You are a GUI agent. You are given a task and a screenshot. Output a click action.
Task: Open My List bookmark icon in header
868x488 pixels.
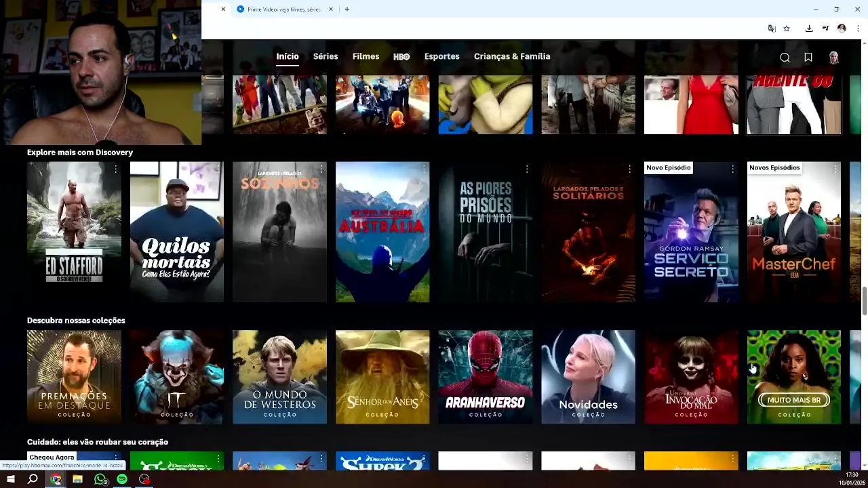coord(808,58)
